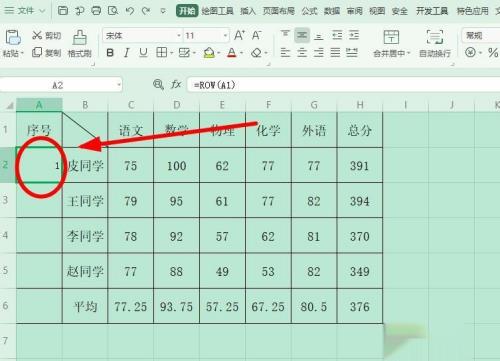Click the formula bar showing =ROW(A1)
Viewport: 500px width, 361px height.
(343, 85)
